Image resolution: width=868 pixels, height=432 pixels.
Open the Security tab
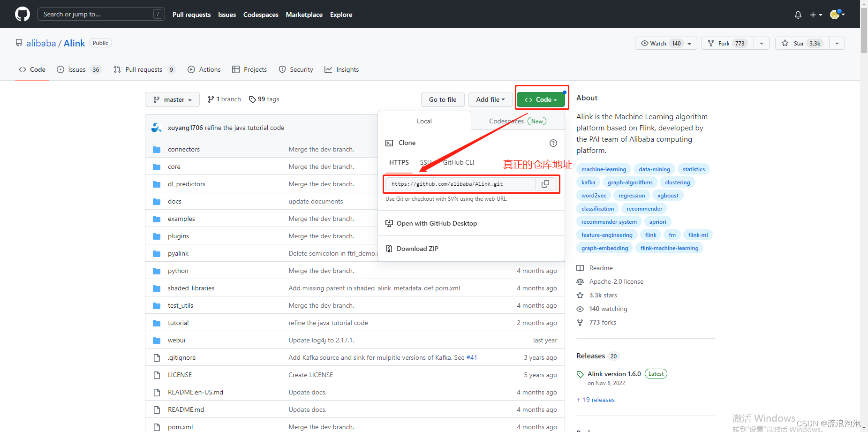(x=296, y=69)
